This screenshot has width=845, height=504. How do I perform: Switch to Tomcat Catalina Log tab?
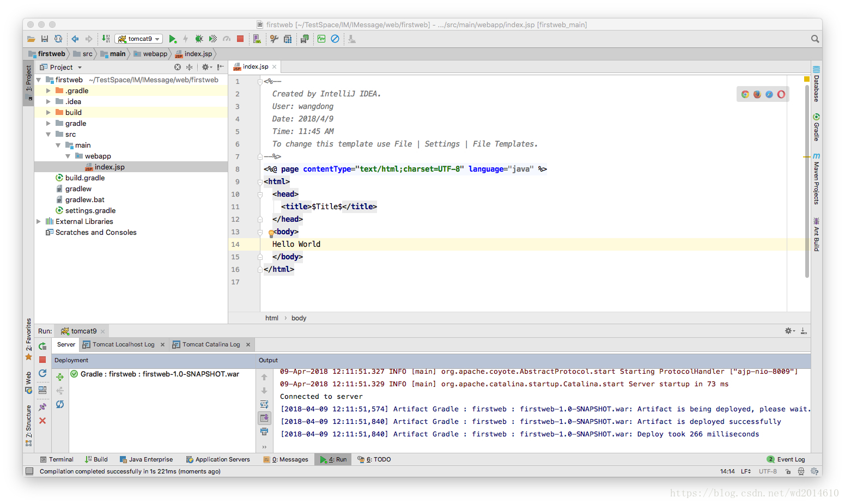[x=211, y=344]
